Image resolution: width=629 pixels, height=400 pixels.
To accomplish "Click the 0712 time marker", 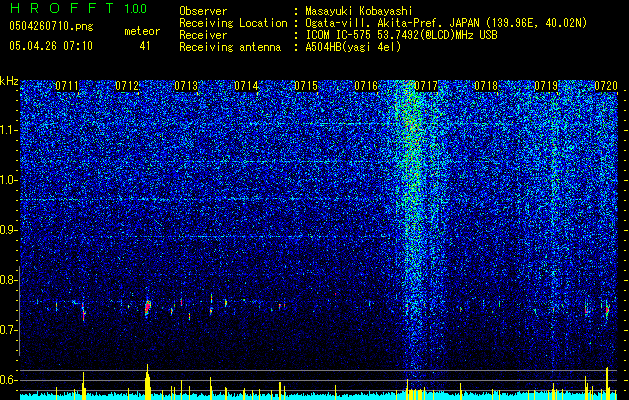I will (x=127, y=85).
